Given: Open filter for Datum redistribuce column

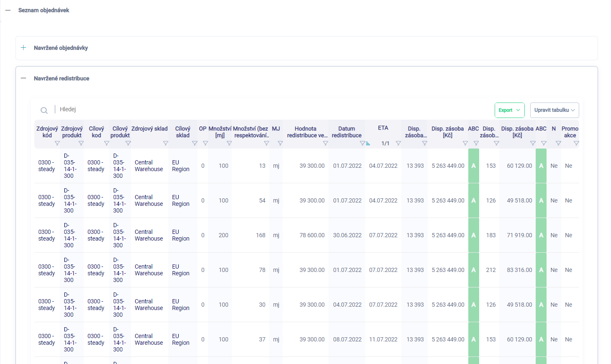Looking at the screenshot, I should tap(362, 144).
